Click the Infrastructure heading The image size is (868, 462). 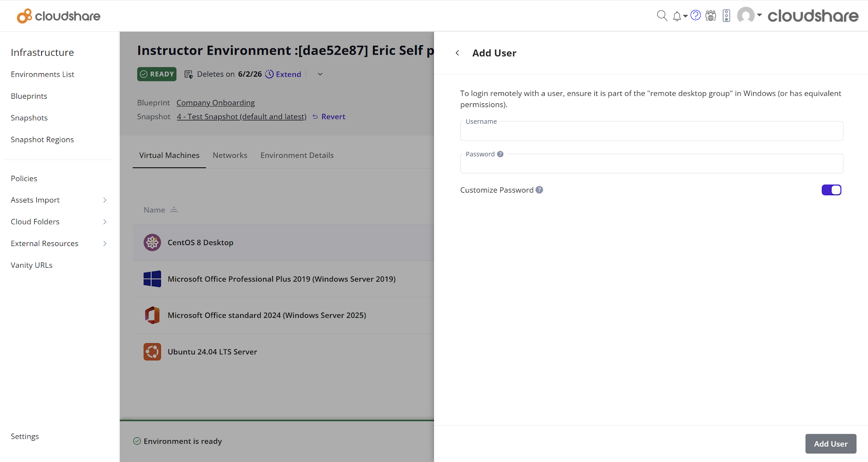(42, 53)
